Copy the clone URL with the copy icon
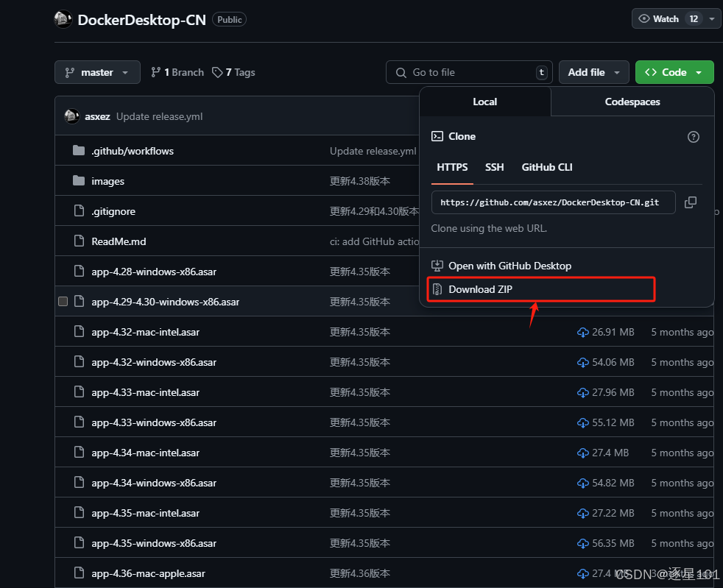The image size is (723, 588). click(691, 202)
